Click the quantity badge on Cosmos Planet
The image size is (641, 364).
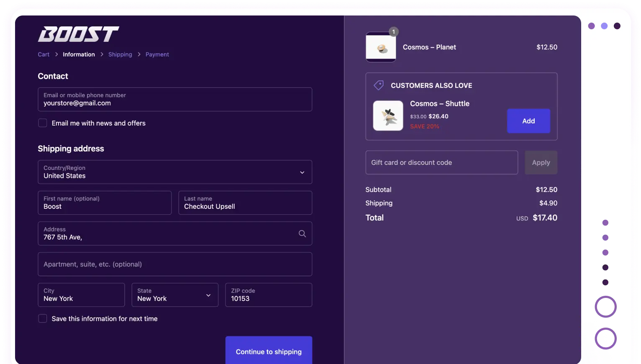coord(393,32)
